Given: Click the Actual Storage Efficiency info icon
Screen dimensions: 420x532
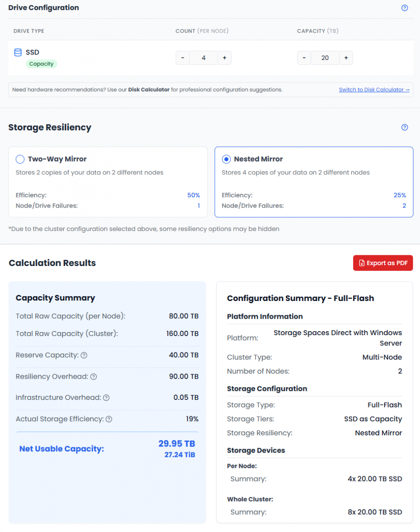Looking at the screenshot, I should coord(109,419).
